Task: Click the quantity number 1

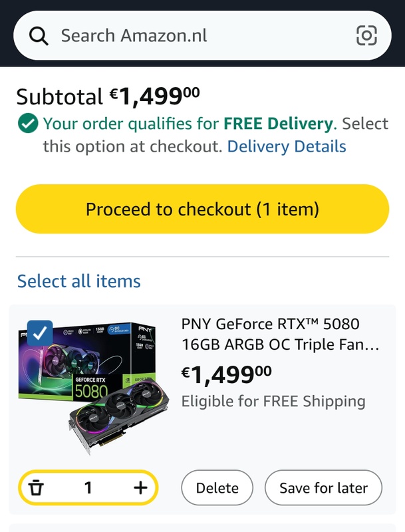Action: click(88, 488)
